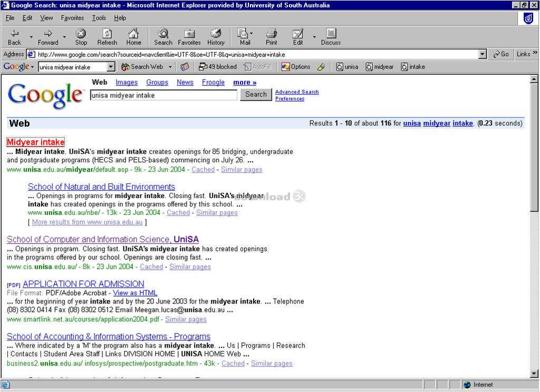
Task: Open Preferences link
Action: (290, 99)
